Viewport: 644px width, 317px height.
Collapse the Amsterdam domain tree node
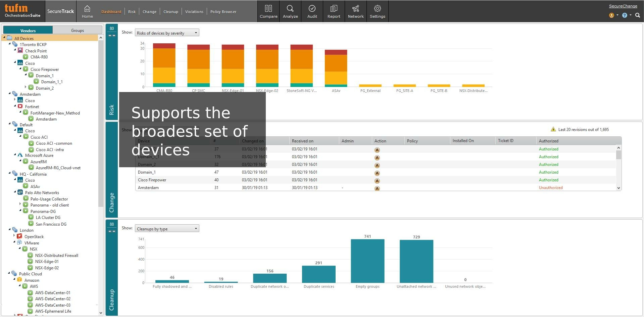pos(10,94)
